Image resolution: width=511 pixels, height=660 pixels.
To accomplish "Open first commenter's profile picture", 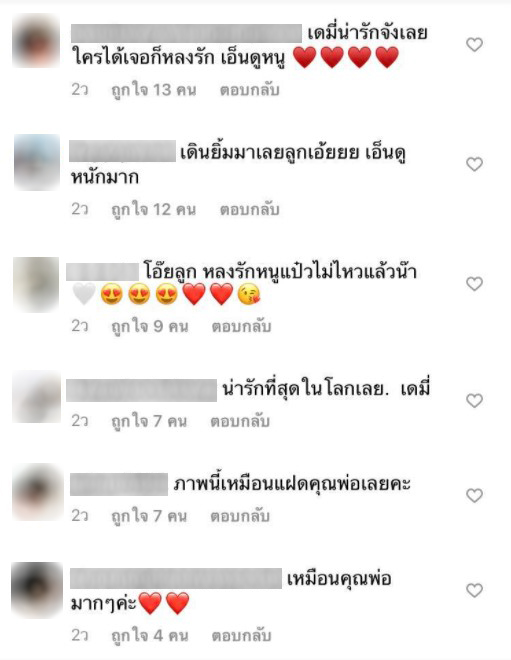I will 36,40.
